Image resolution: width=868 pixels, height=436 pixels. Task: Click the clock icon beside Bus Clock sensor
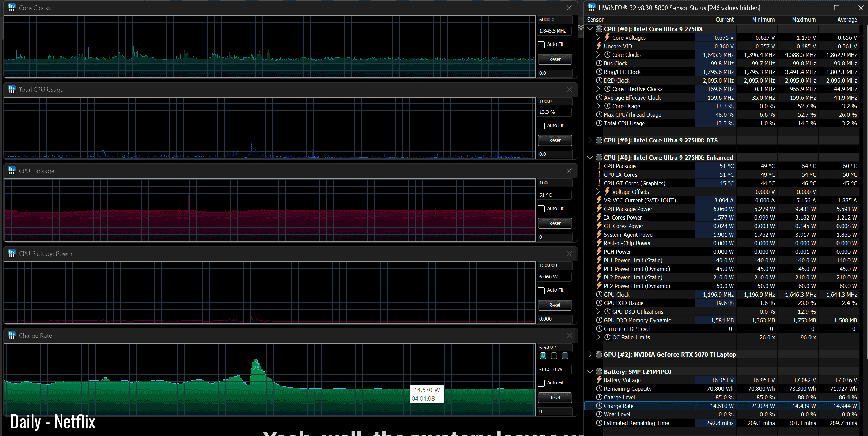pyautogui.click(x=599, y=63)
